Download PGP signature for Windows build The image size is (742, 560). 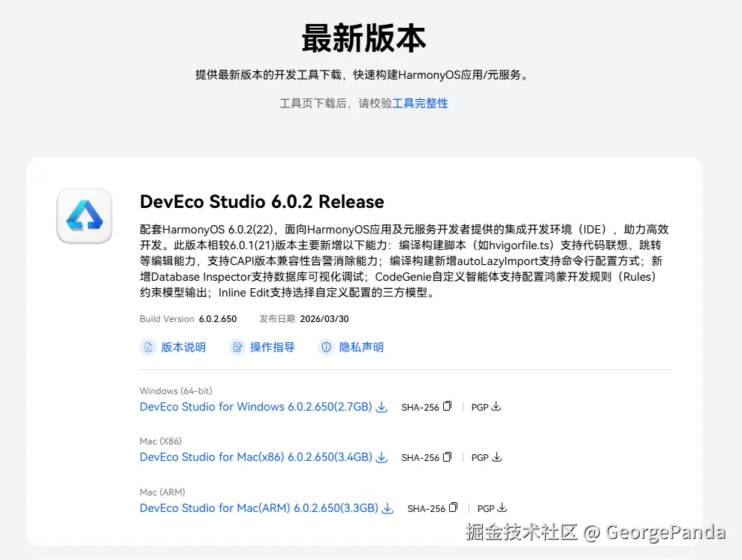[496, 406]
